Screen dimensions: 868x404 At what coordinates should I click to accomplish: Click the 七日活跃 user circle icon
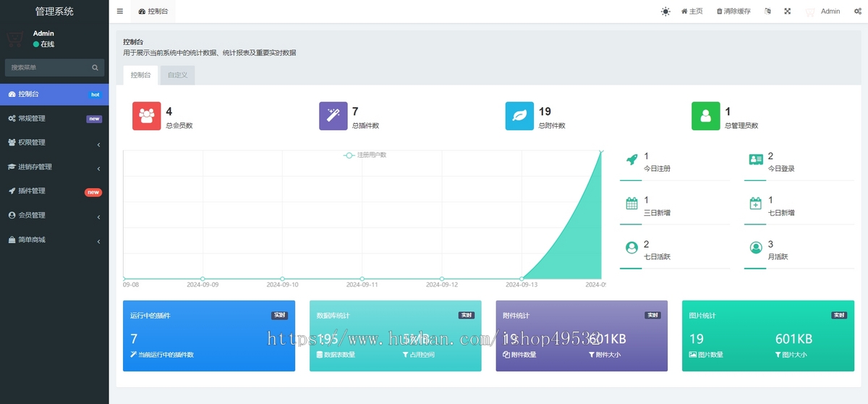click(631, 248)
